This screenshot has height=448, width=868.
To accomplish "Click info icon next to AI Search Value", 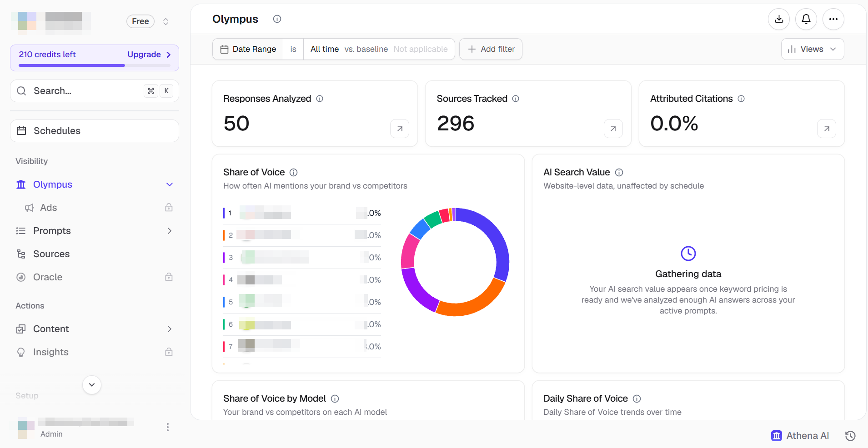I will [x=619, y=172].
